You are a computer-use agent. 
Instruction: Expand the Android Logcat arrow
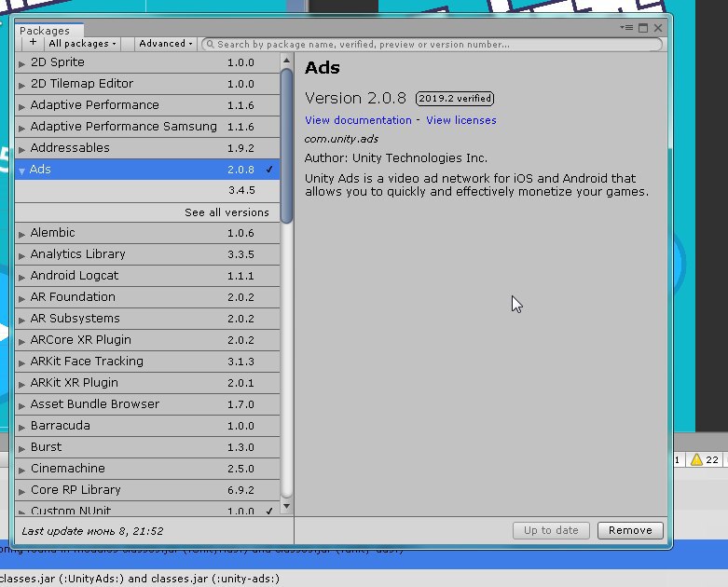21,277
